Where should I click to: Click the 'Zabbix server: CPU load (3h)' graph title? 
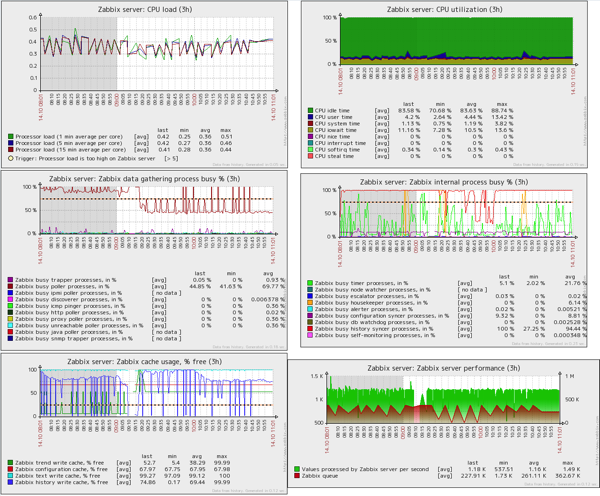click(x=145, y=9)
